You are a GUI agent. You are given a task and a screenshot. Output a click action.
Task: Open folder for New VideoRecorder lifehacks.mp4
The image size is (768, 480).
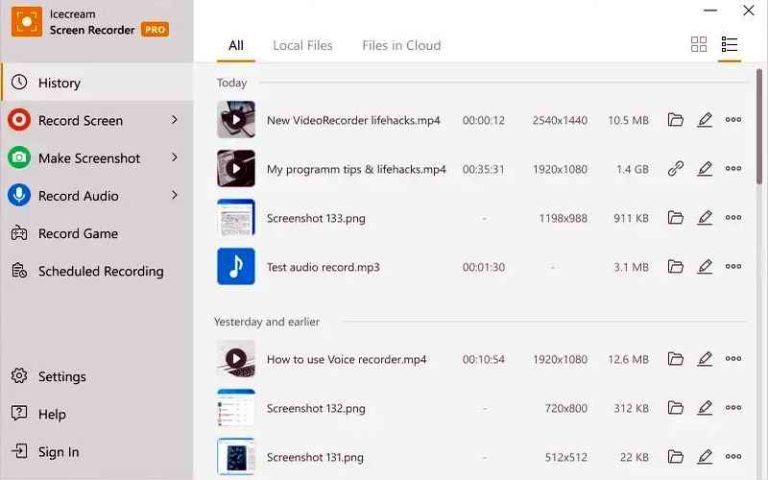click(x=676, y=120)
